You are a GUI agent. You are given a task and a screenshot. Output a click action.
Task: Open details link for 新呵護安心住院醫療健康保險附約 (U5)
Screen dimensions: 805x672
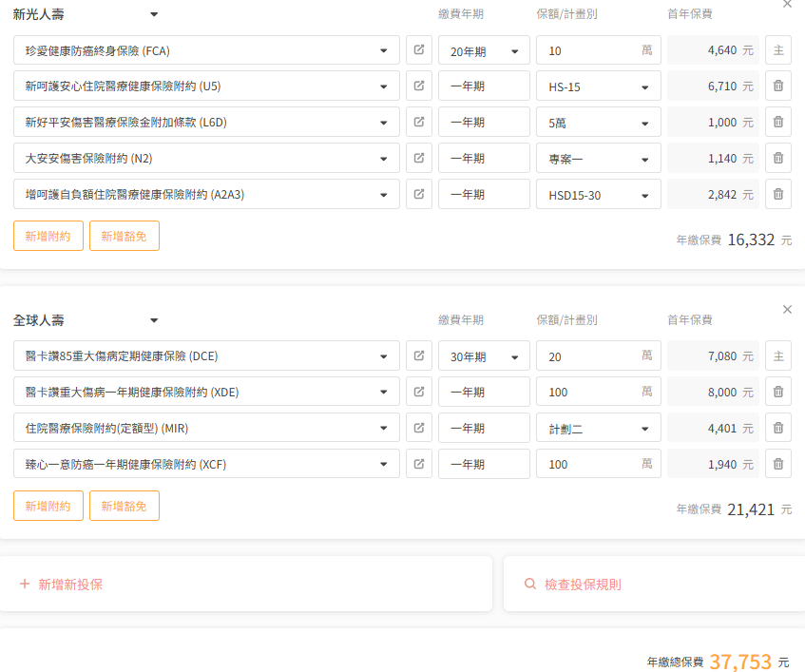(x=419, y=86)
